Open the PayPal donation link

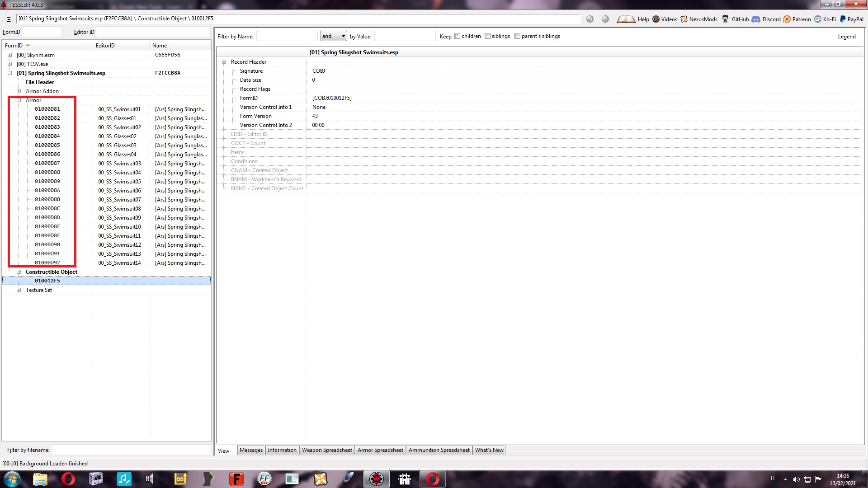coord(852,19)
